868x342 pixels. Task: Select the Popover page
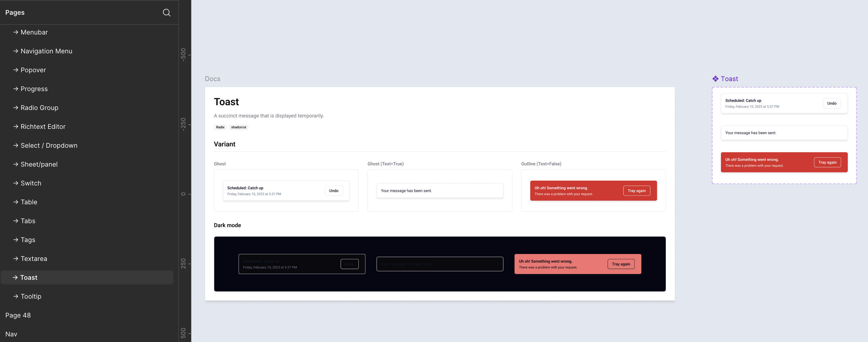[x=33, y=70]
